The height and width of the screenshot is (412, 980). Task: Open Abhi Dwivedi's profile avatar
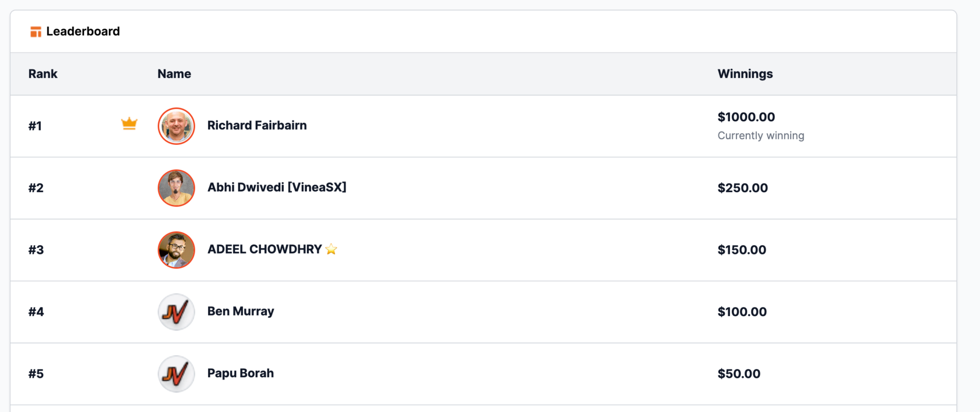tap(177, 188)
